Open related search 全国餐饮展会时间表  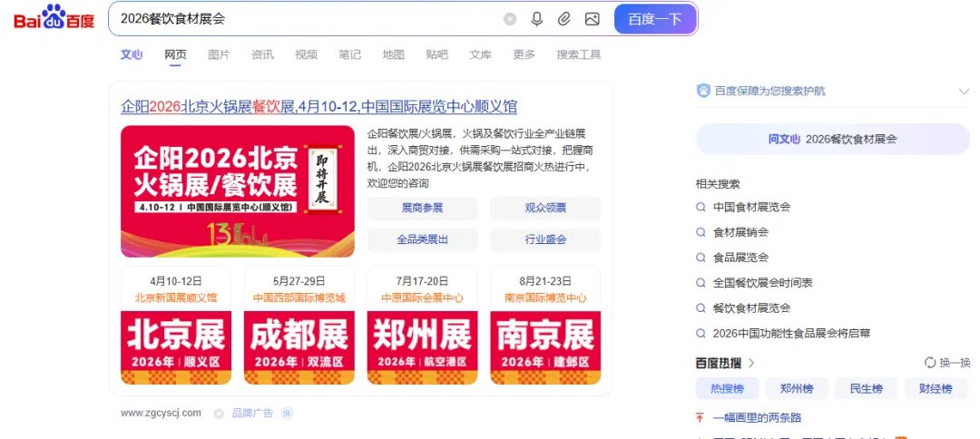tap(763, 283)
